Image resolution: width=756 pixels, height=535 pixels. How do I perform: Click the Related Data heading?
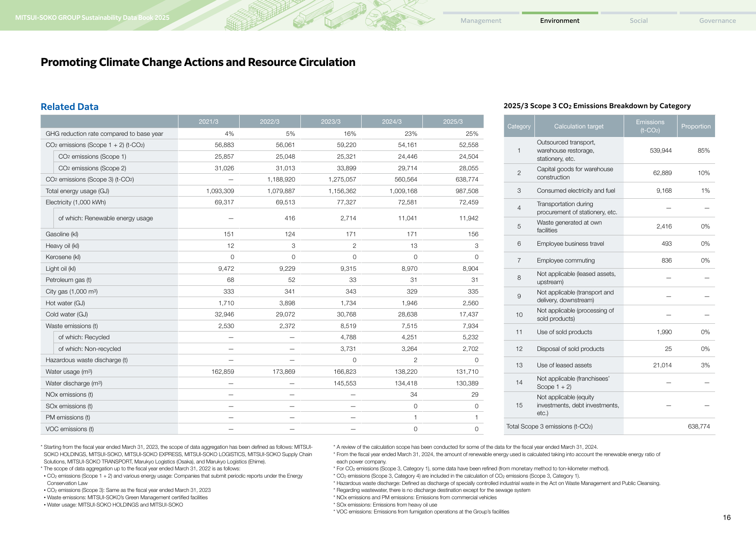69,107
